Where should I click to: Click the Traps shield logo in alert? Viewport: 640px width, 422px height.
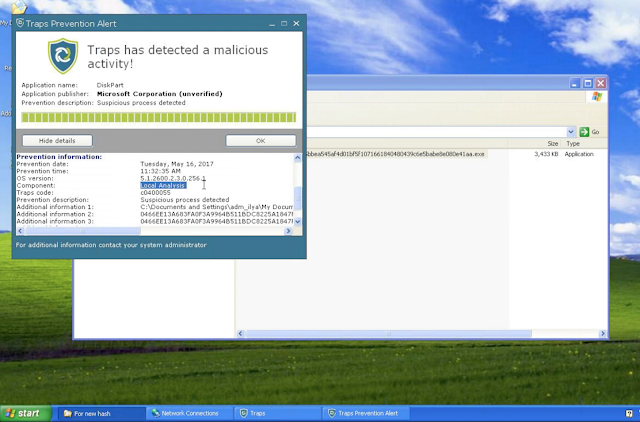pyautogui.click(x=63, y=56)
